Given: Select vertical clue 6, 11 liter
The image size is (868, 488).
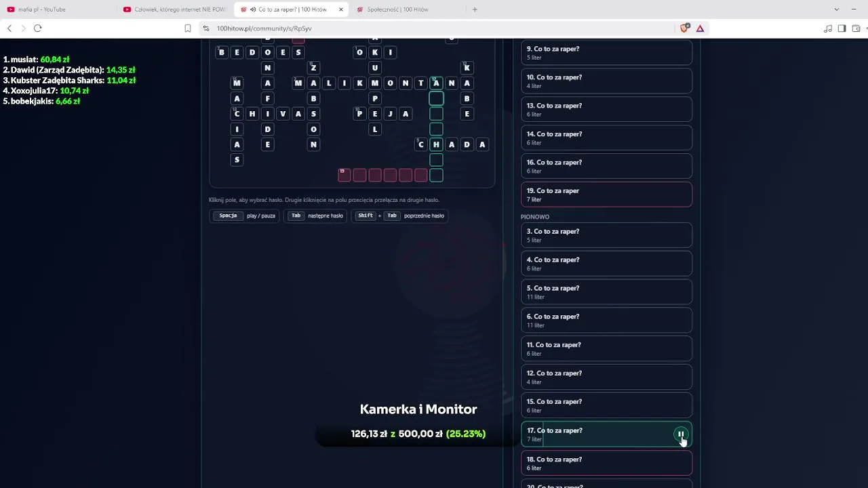Looking at the screenshot, I should [606, 321].
